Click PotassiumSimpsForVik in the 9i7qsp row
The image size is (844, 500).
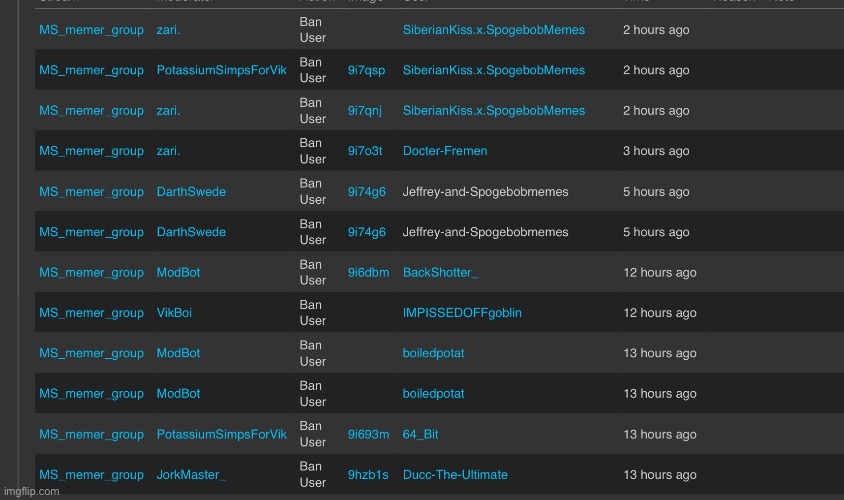point(221,71)
